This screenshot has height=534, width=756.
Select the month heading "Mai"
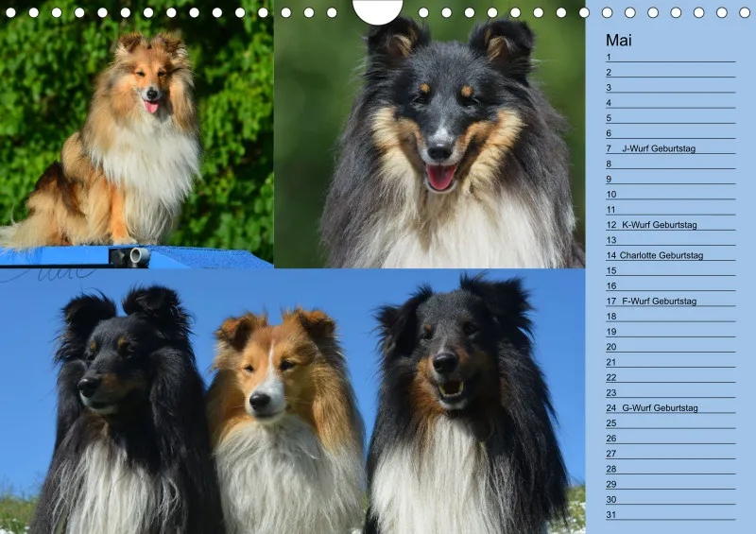point(619,40)
